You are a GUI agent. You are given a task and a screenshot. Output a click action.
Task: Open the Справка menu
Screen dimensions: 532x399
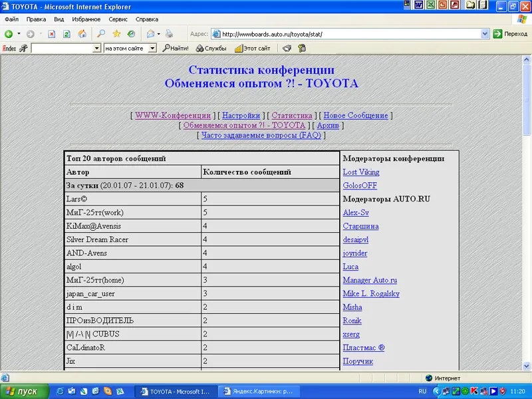147,19
